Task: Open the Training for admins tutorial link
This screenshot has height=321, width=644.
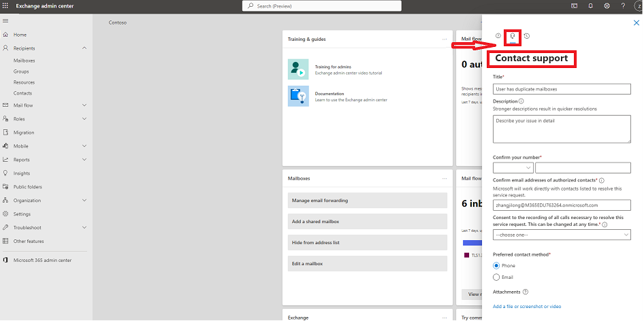Action: (x=333, y=67)
